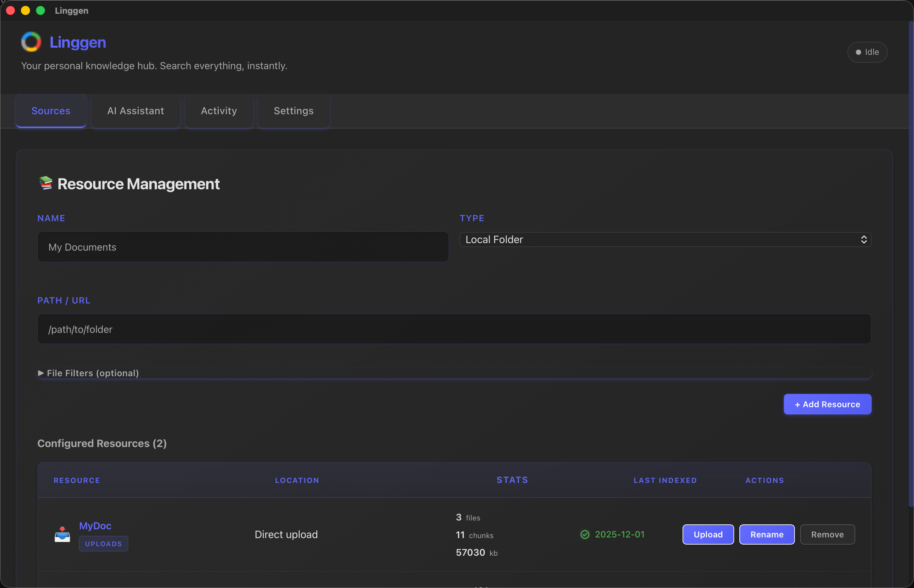This screenshot has height=588, width=914.
Task: Select the Sources tab
Action: pyautogui.click(x=50, y=111)
